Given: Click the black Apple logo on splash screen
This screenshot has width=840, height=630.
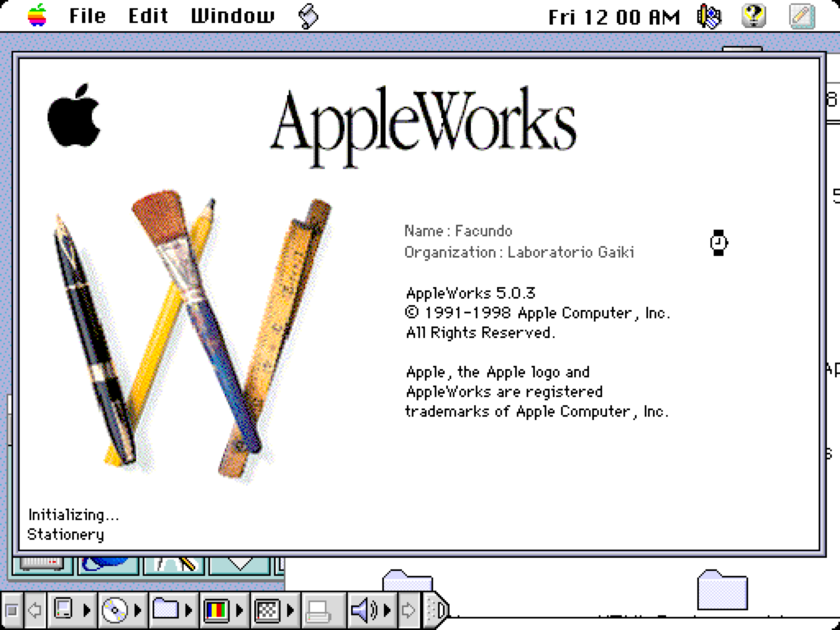Looking at the screenshot, I should (74, 115).
